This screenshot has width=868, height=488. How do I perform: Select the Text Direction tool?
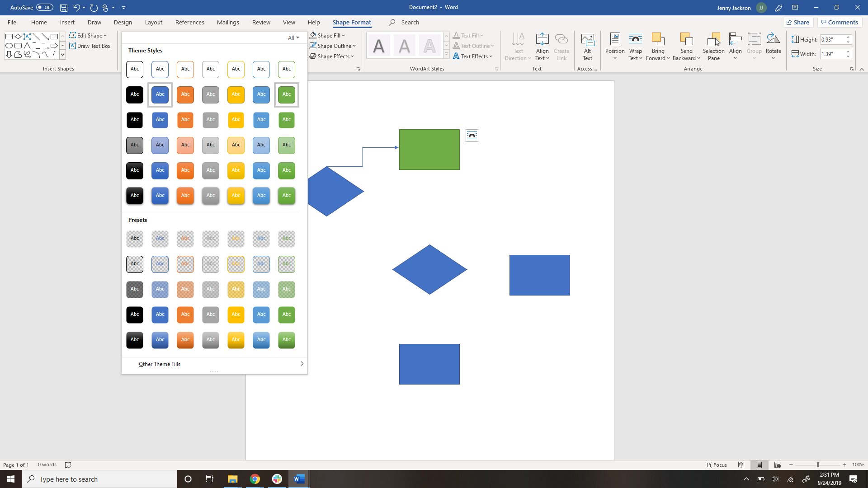click(518, 47)
